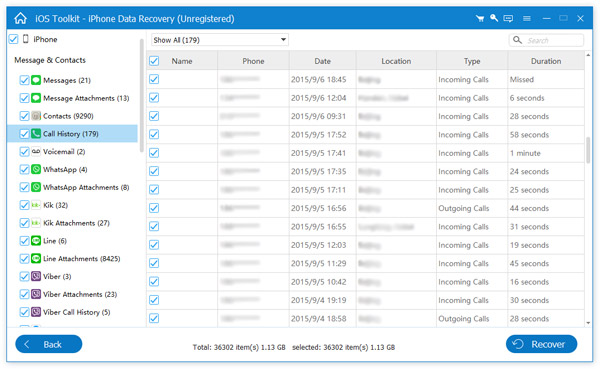Screen dimensions: 600x369
Task: Uncheck the 2015/9/6 18:45 call row checkbox
Action: (154, 79)
